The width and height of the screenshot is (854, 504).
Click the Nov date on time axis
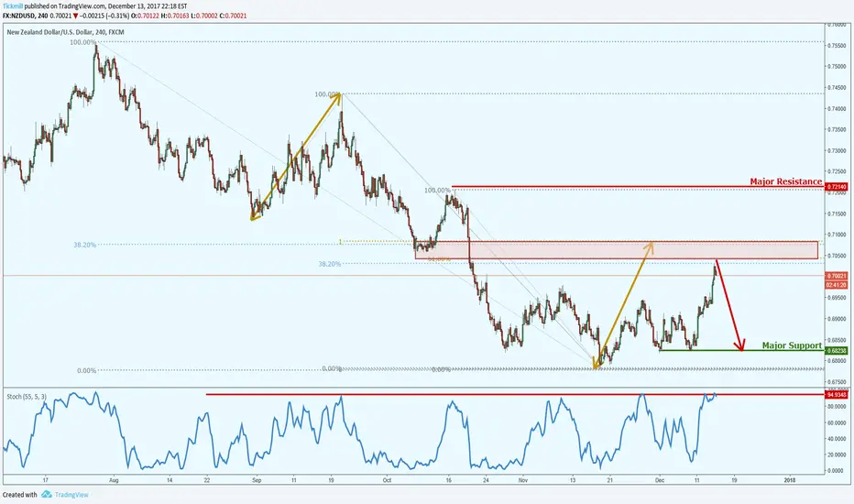[x=523, y=480]
